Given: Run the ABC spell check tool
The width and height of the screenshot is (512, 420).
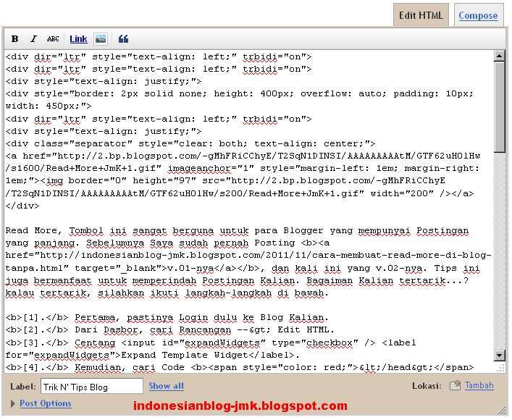Looking at the screenshot, I should [x=53, y=39].
